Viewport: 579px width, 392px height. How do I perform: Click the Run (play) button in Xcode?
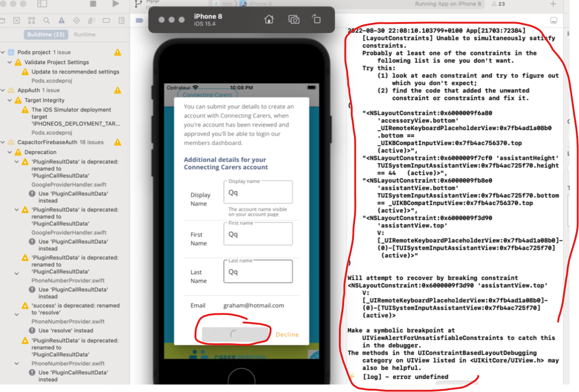pos(116,4)
